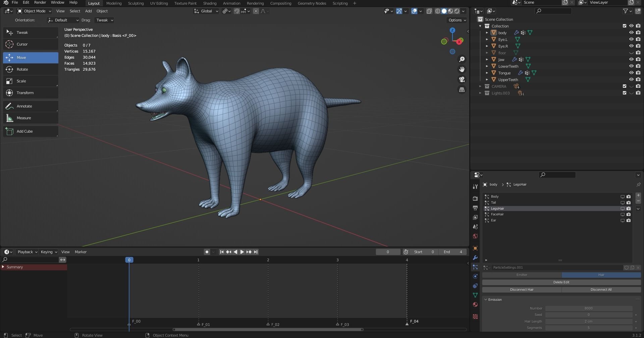Screen dimensions: 644x338
Task: Select the Cursor tool
Action: 31,44
